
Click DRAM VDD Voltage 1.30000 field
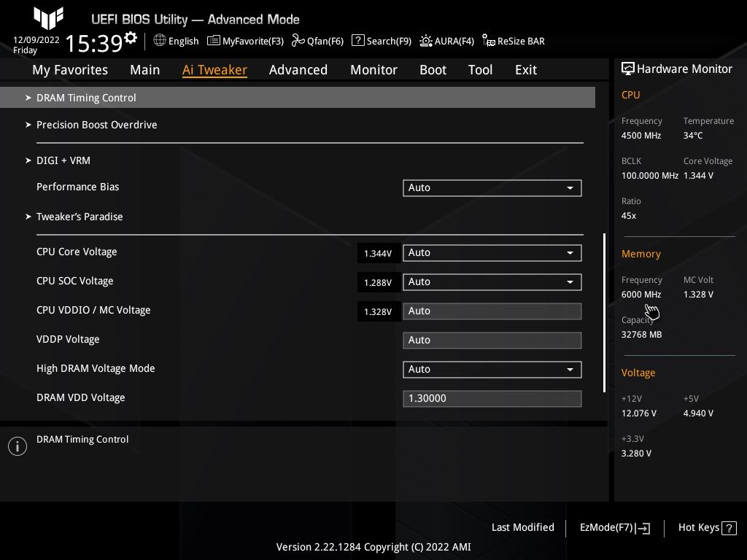tap(492, 399)
